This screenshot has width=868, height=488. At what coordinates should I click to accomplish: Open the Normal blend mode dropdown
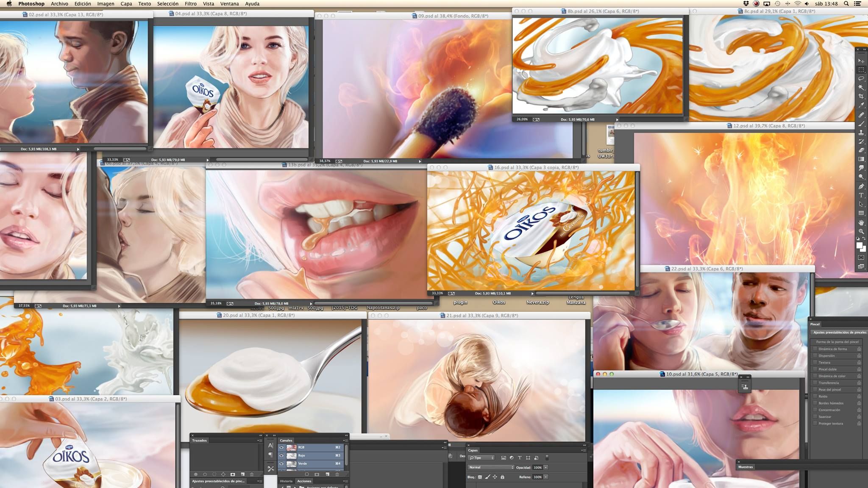point(491,467)
